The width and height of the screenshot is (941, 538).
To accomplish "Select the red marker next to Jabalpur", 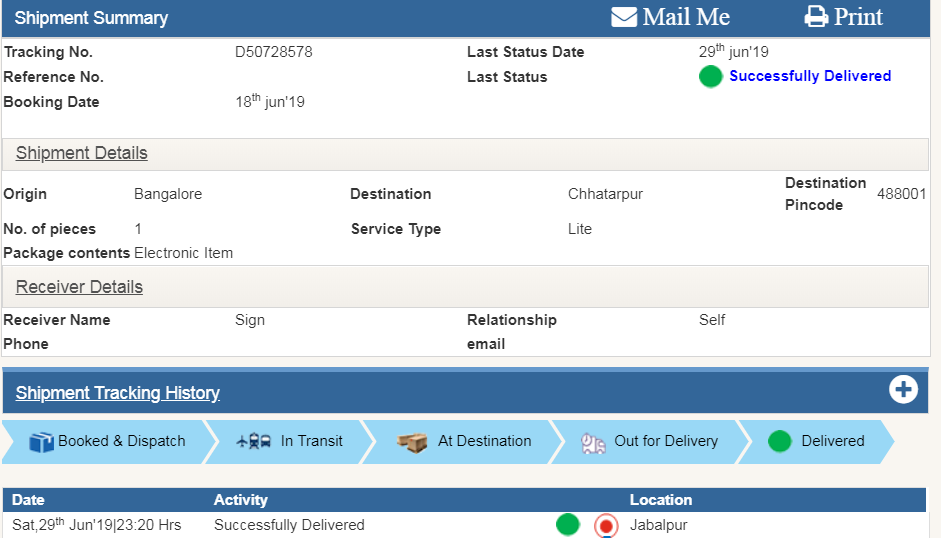I will (x=606, y=525).
